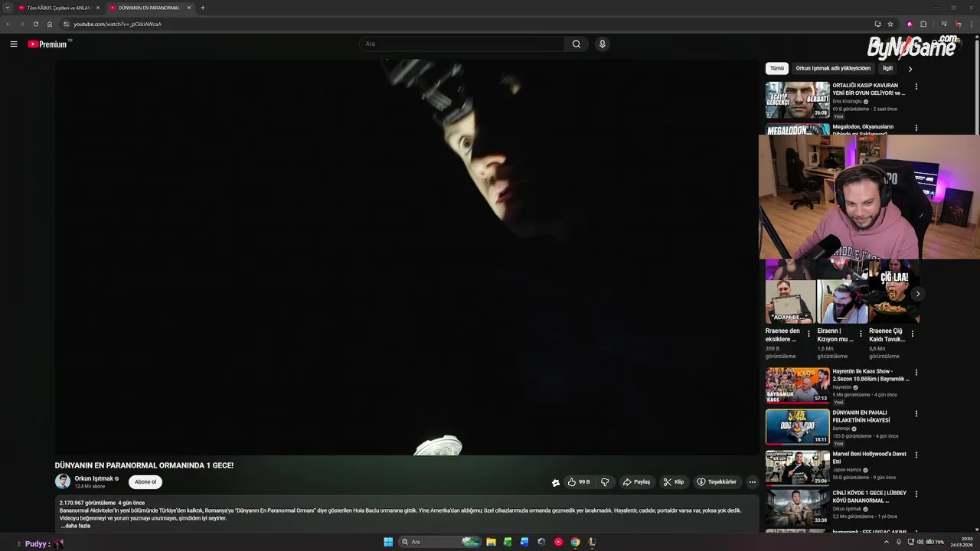
Task: Open volume control in system tray
Action: pos(920,542)
